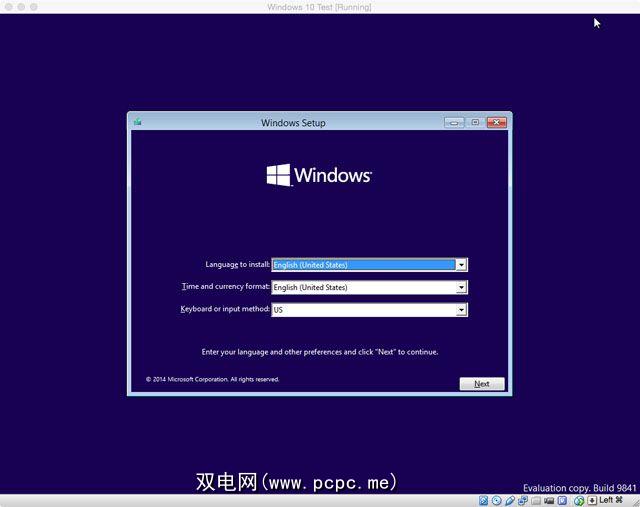Click 'Evaluation copy. Build 9841' text
Image resolution: width=640 pixels, height=507 pixels.
click(580, 488)
